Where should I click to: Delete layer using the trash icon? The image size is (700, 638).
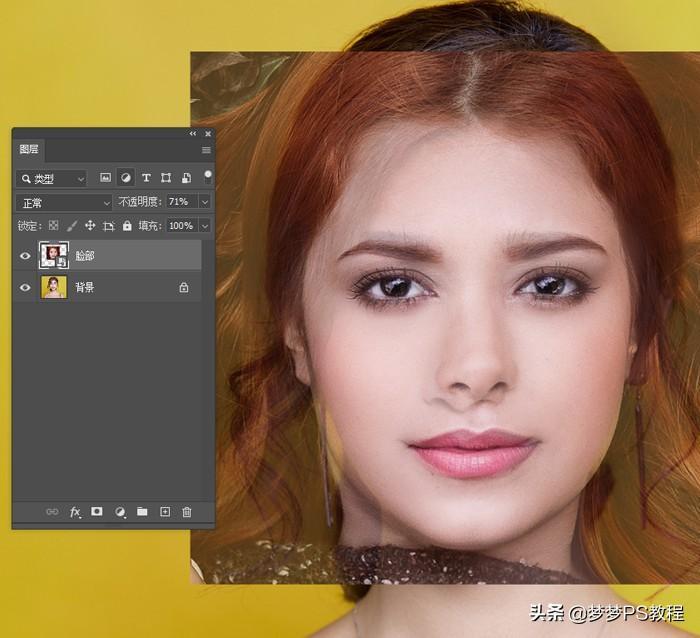[x=187, y=511]
